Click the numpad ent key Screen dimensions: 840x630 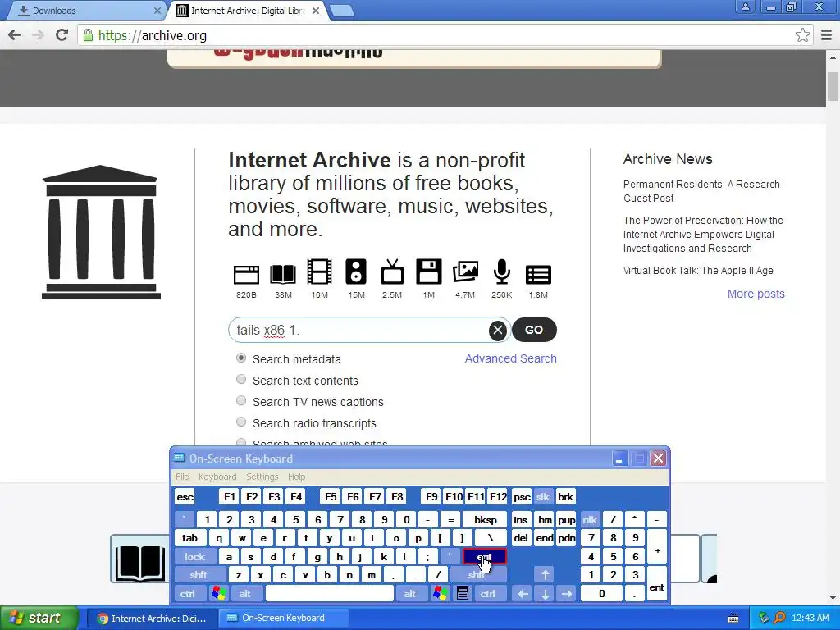[656, 584]
